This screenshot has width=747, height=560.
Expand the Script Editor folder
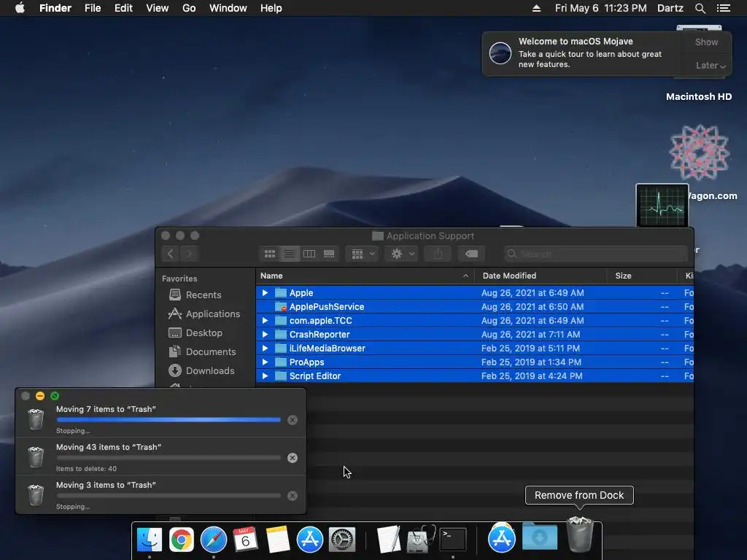pyautogui.click(x=265, y=376)
